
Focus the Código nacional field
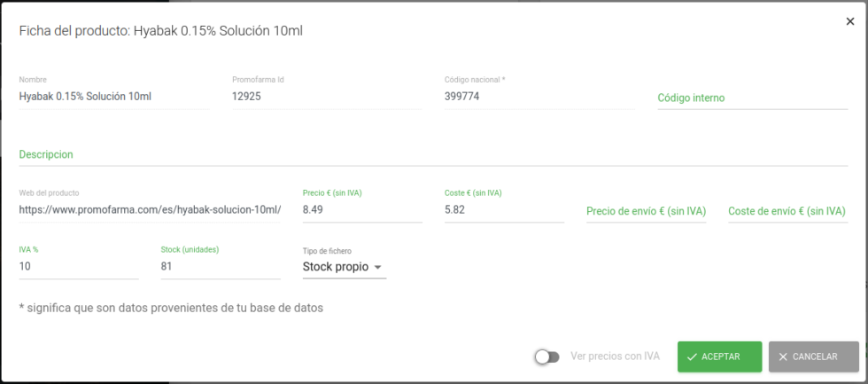tap(539, 97)
